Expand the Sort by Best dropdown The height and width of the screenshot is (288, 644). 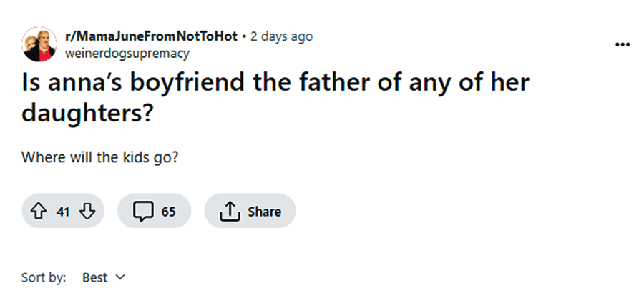[104, 277]
